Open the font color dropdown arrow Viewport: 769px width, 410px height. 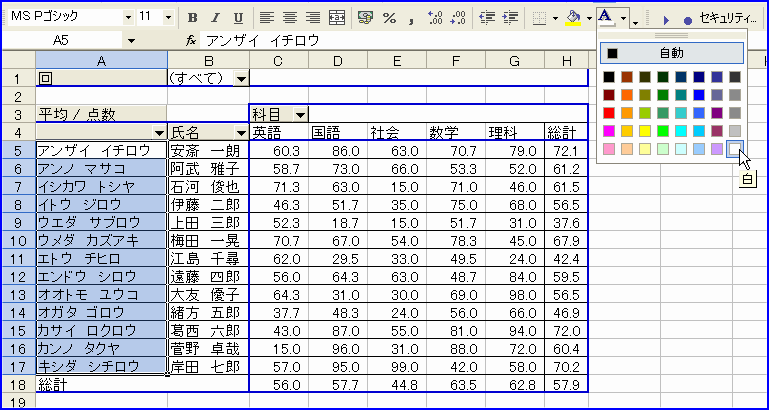(623, 18)
